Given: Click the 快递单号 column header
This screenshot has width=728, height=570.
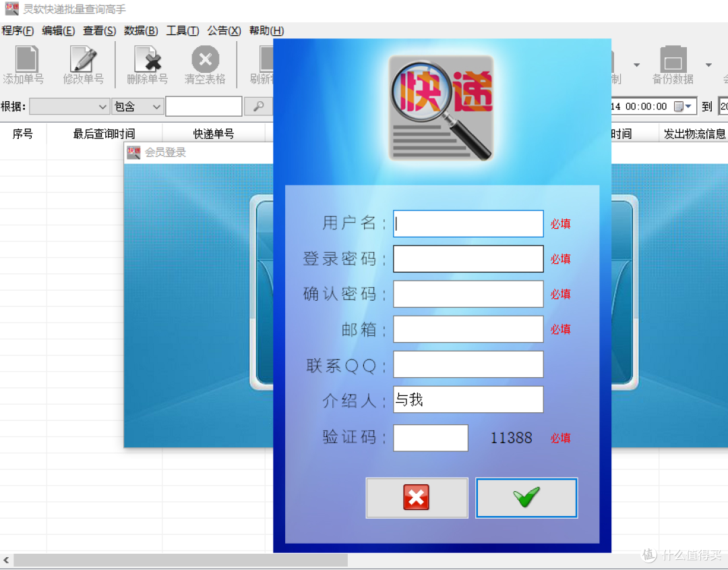Looking at the screenshot, I should tap(214, 134).
